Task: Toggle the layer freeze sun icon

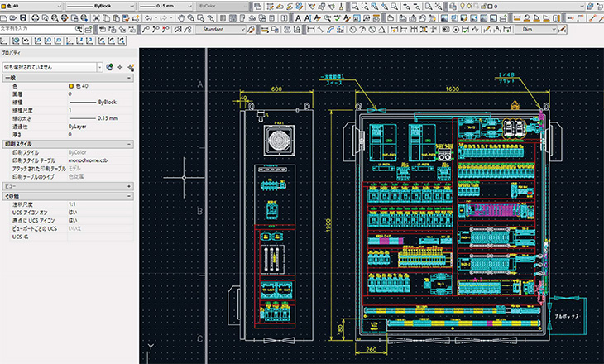Action: pyautogui.click(x=469, y=7)
